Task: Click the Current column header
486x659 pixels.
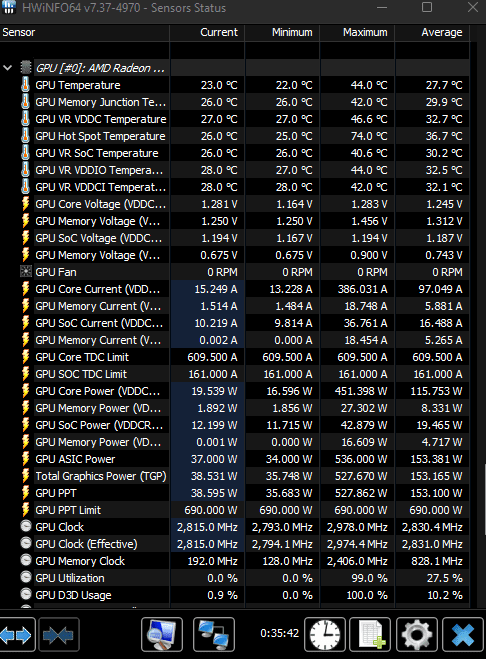Action: (207, 32)
